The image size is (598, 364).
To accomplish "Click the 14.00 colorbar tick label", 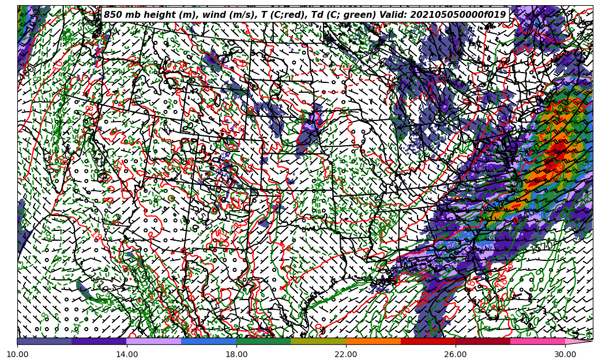I will point(127,354).
